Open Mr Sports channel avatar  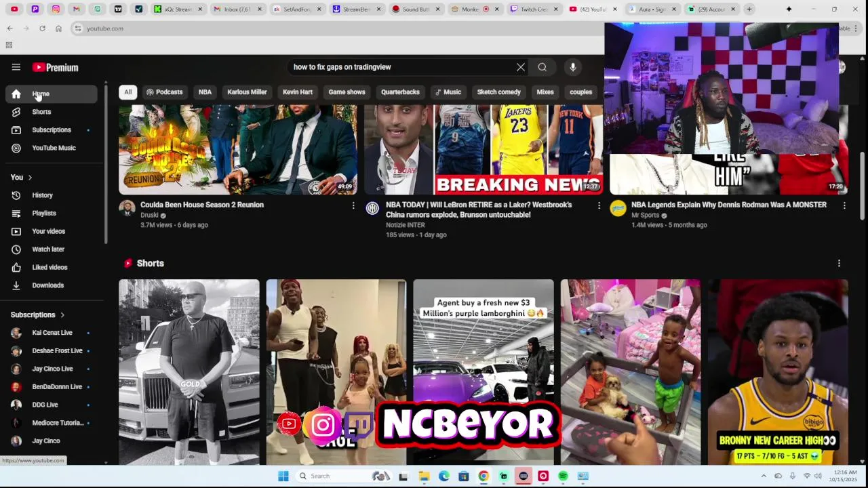pos(618,208)
